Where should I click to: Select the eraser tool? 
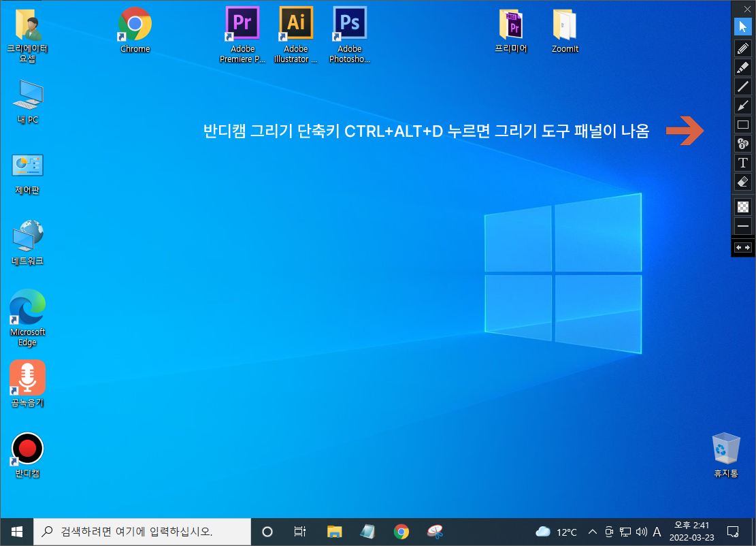point(743,182)
